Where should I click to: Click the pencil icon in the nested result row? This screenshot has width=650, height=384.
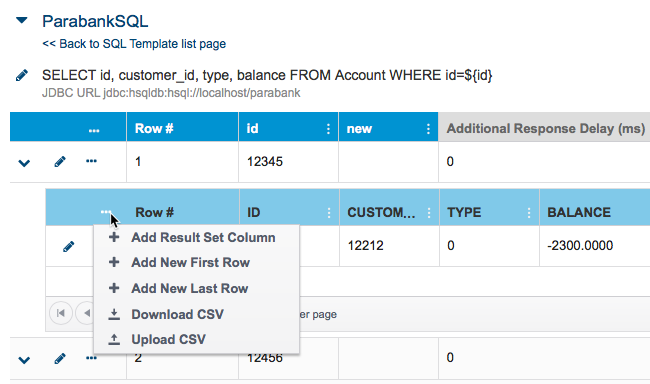point(68,247)
